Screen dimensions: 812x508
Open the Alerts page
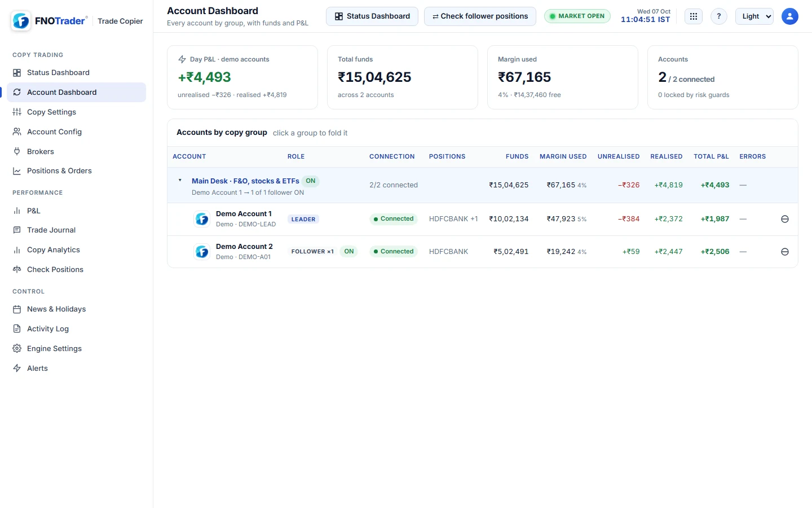tap(77, 369)
